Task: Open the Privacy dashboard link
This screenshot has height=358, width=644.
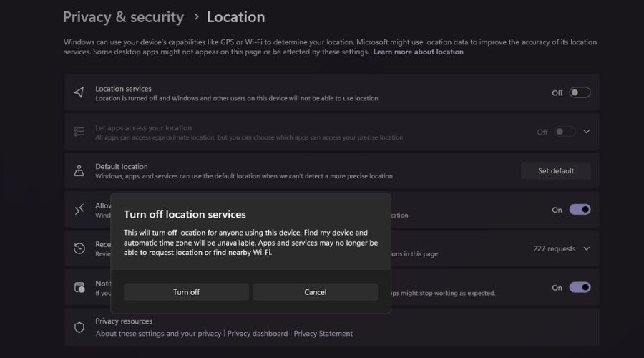Action: pyautogui.click(x=258, y=334)
